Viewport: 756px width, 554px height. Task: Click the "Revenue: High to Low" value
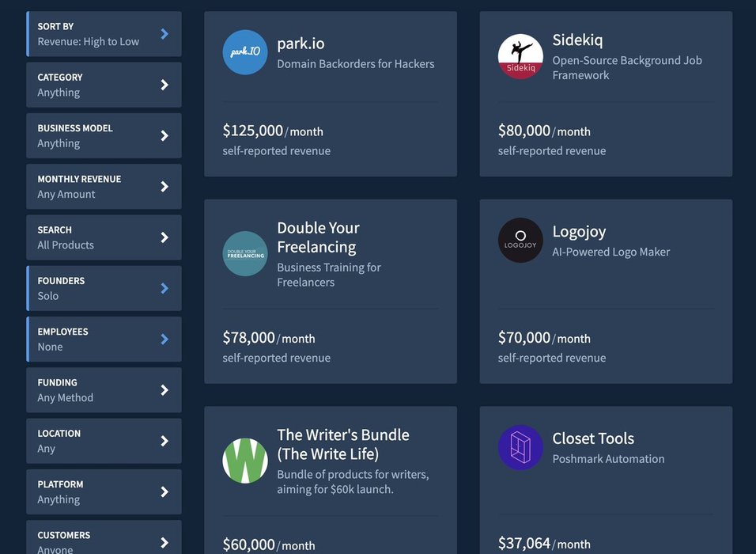point(89,41)
